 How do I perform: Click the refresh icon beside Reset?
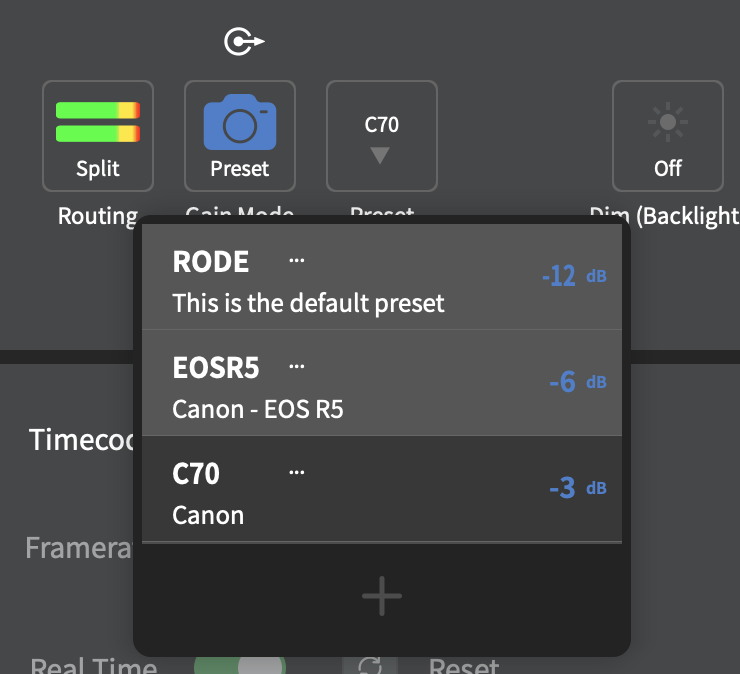click(x=371, y=665)
